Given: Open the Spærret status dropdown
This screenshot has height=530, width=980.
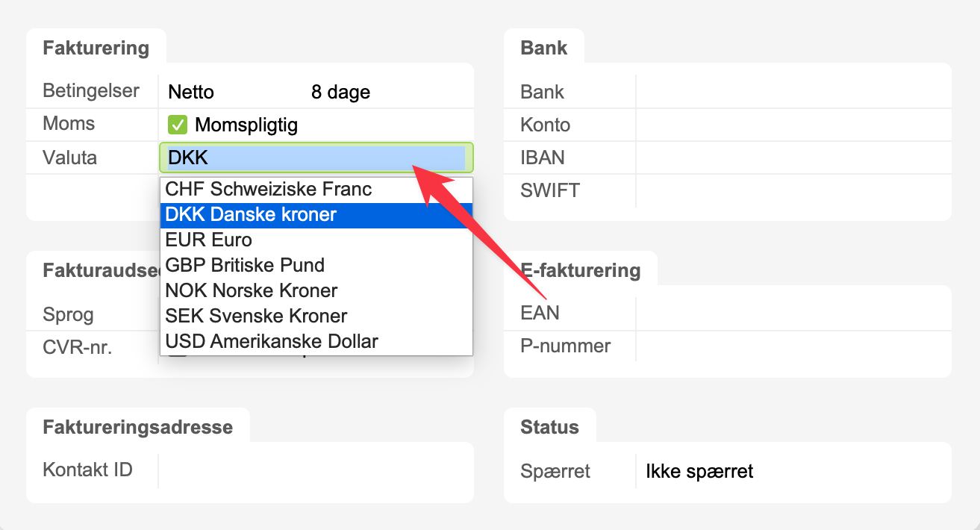Looking at the screenshot, I should [x=791, y=472].
